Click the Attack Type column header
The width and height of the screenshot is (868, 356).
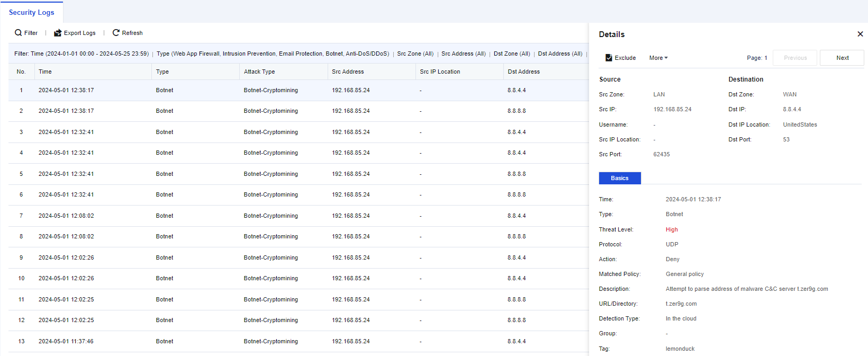(259, 72)
